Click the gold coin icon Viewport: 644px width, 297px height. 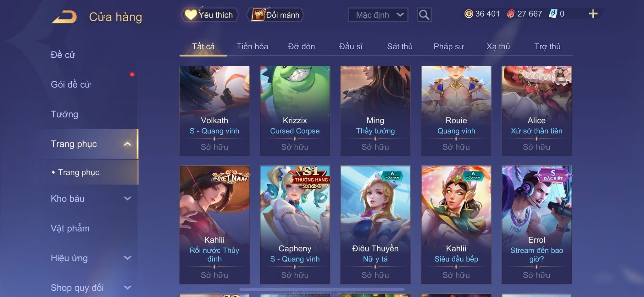coord(469,14)
